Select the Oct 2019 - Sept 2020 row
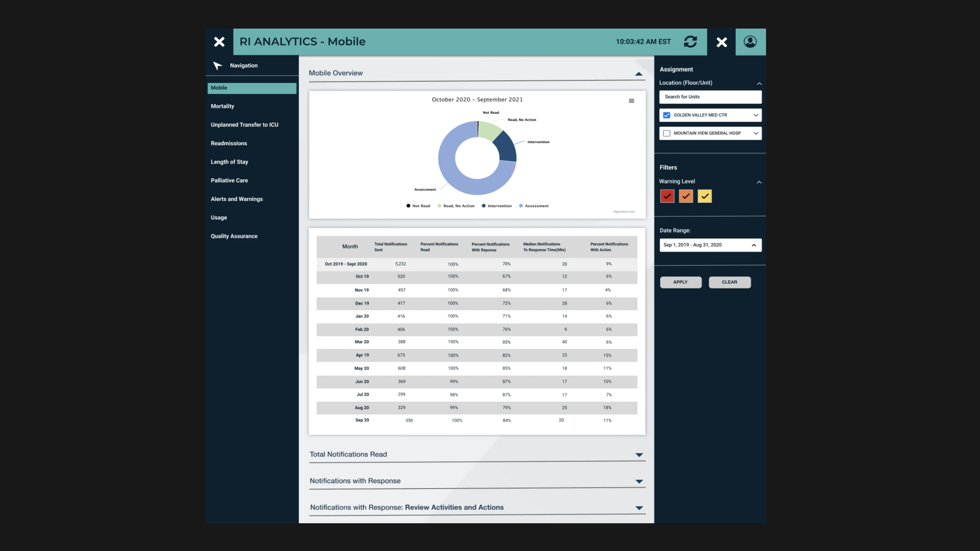This screenshot has width=980, height=551. [477, 264]
